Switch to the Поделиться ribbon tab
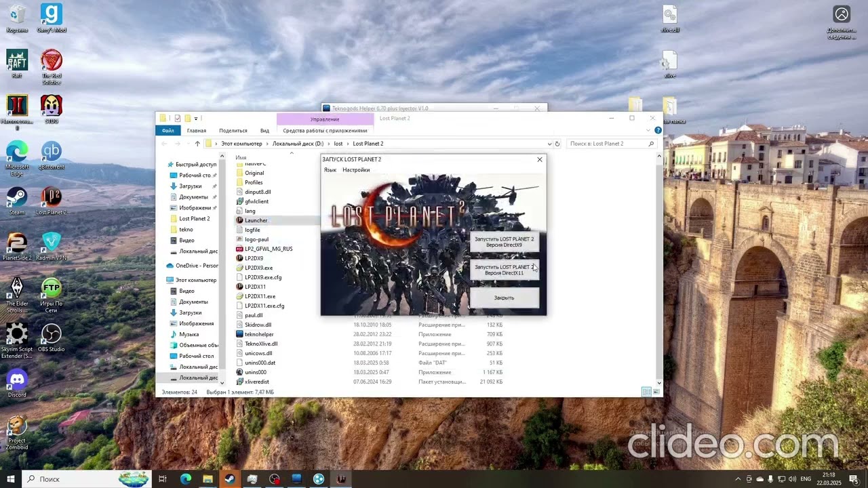This screenshot has height=488, width=868. tap(233, 131)
